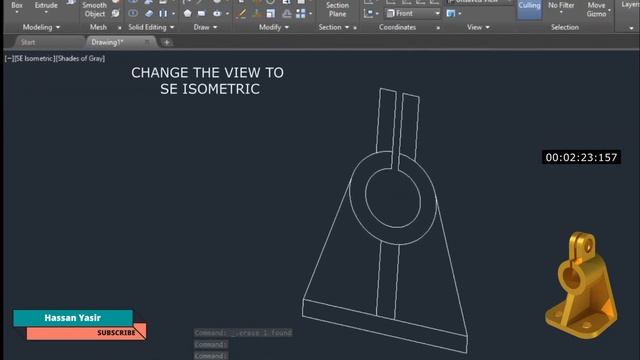Open Mesh panel dialog launcher
The width and height of the screenshot is (640, 360).
[120, 28]
